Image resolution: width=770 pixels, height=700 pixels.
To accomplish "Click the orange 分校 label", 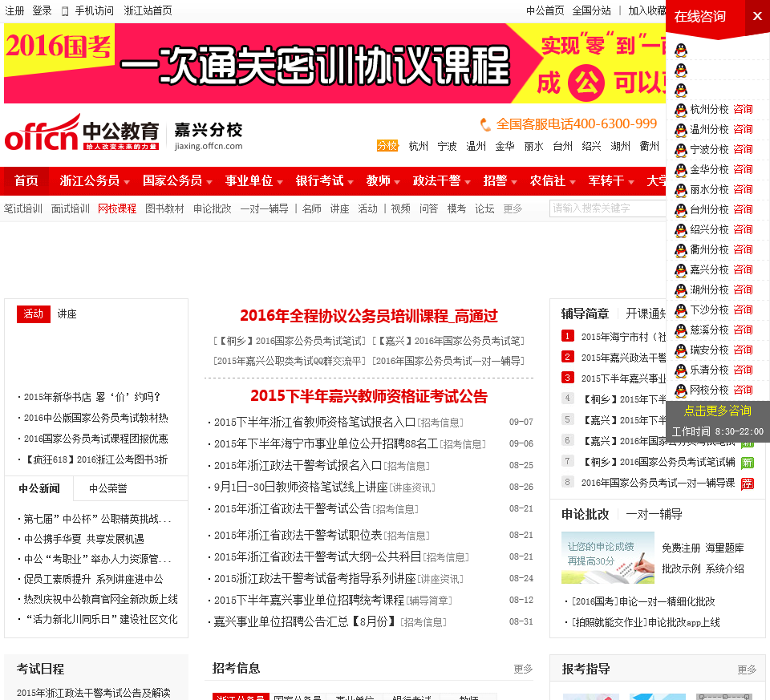I will (x=387, y=146).
